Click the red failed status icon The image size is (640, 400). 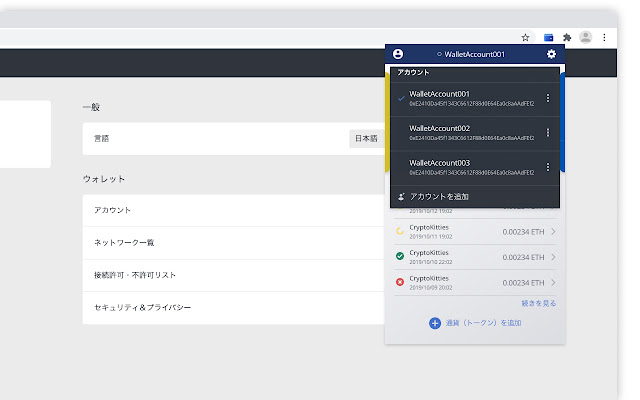point(400,282)
